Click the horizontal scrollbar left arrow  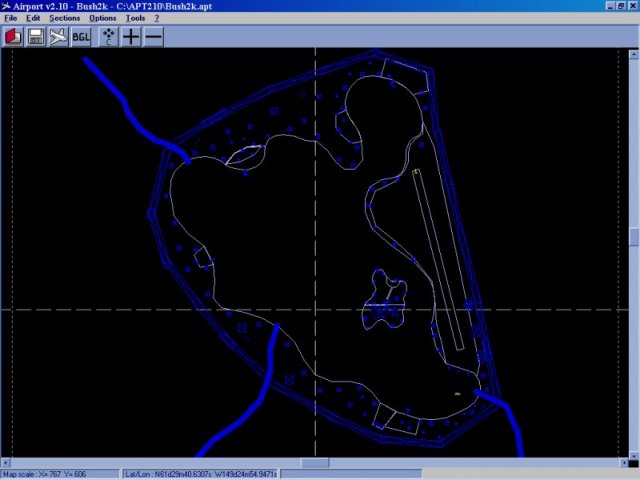6,463
